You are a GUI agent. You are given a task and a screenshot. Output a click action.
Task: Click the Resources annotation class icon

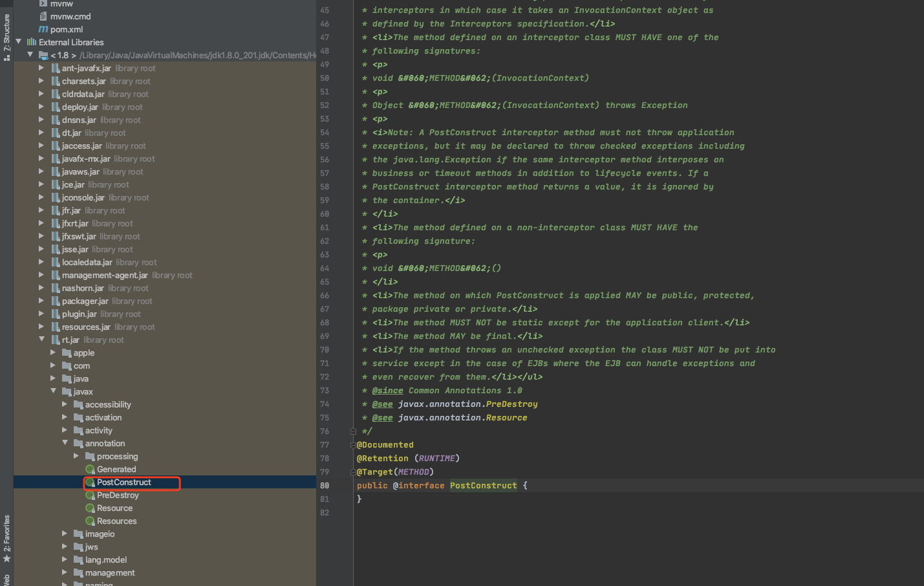[91, 521]
